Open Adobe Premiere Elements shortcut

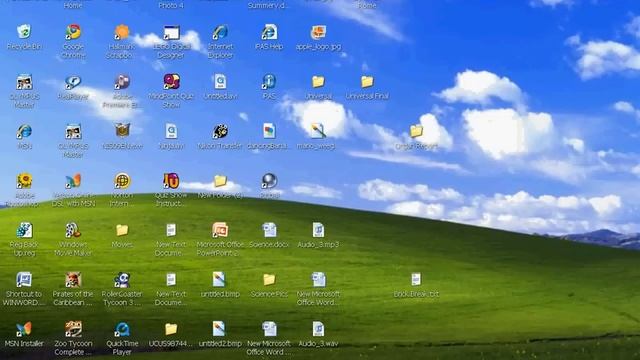[122, 82]
